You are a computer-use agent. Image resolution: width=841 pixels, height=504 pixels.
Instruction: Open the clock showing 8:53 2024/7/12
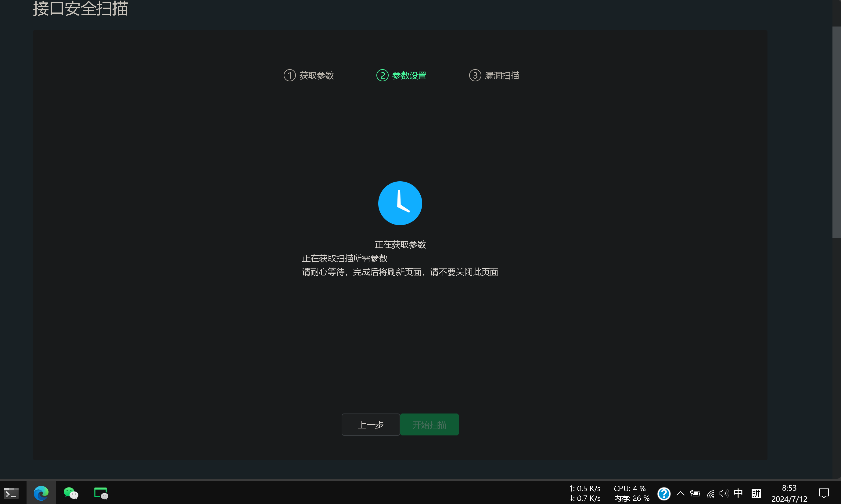[789, 493]
